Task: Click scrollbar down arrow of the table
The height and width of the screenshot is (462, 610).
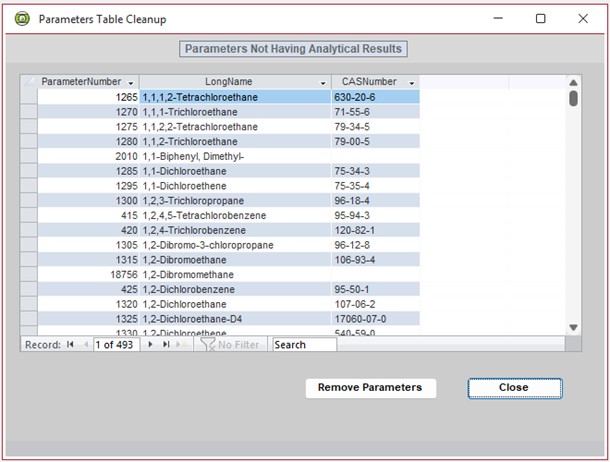Action: point(573,327)
